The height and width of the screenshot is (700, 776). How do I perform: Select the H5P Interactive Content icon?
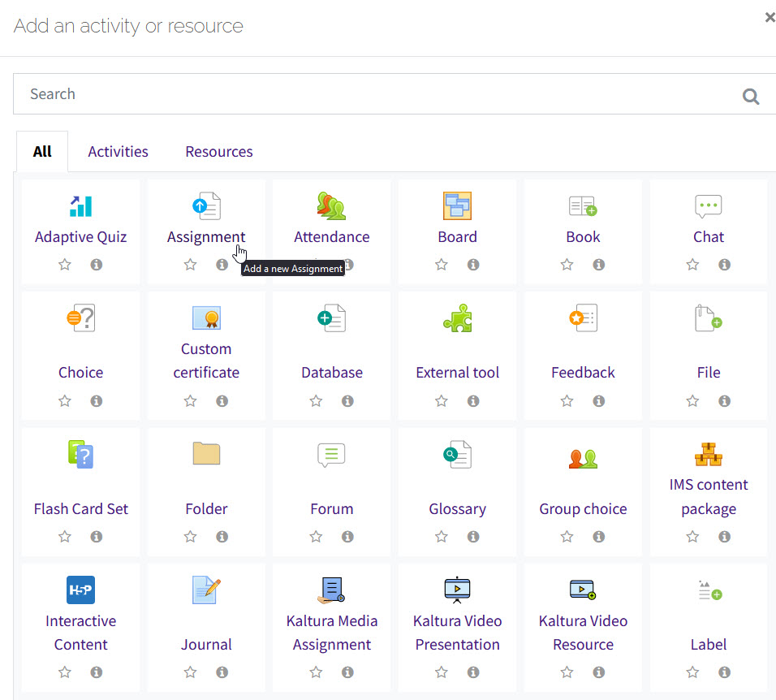click(80, 590)
